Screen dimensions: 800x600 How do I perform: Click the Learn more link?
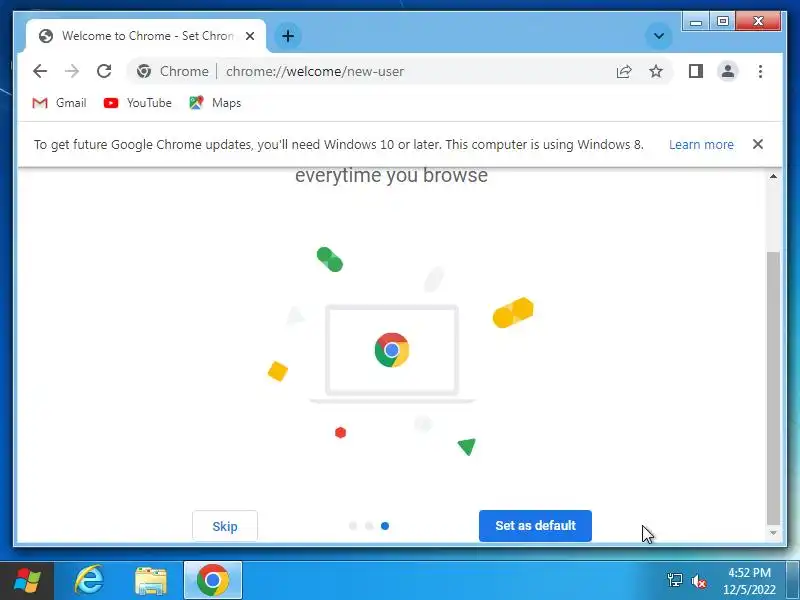701,145
